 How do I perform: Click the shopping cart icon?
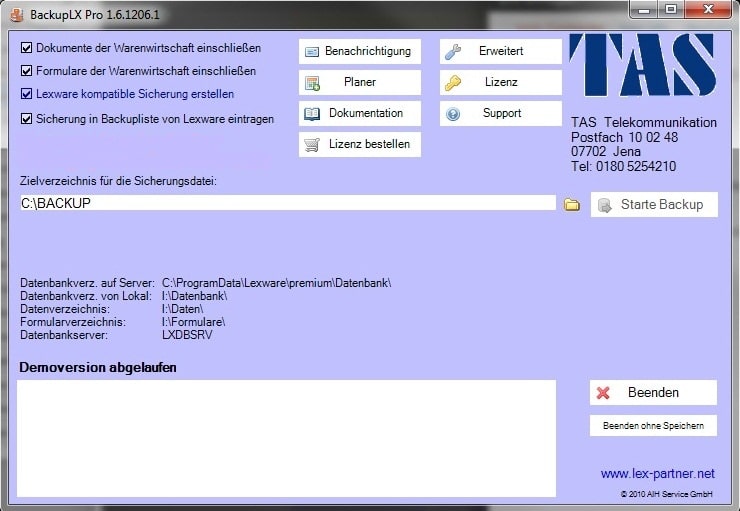click(x=312, y=145)
